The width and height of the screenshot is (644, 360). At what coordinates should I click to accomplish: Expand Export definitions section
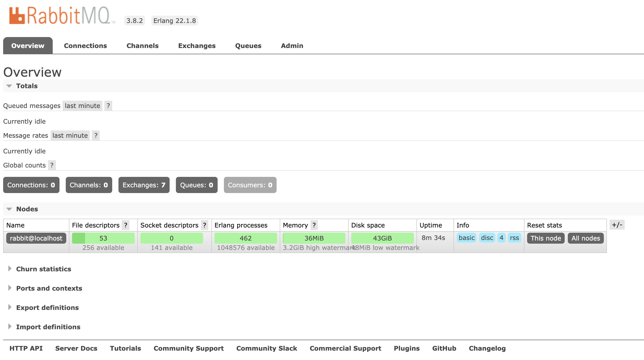(x=47, y=308)
